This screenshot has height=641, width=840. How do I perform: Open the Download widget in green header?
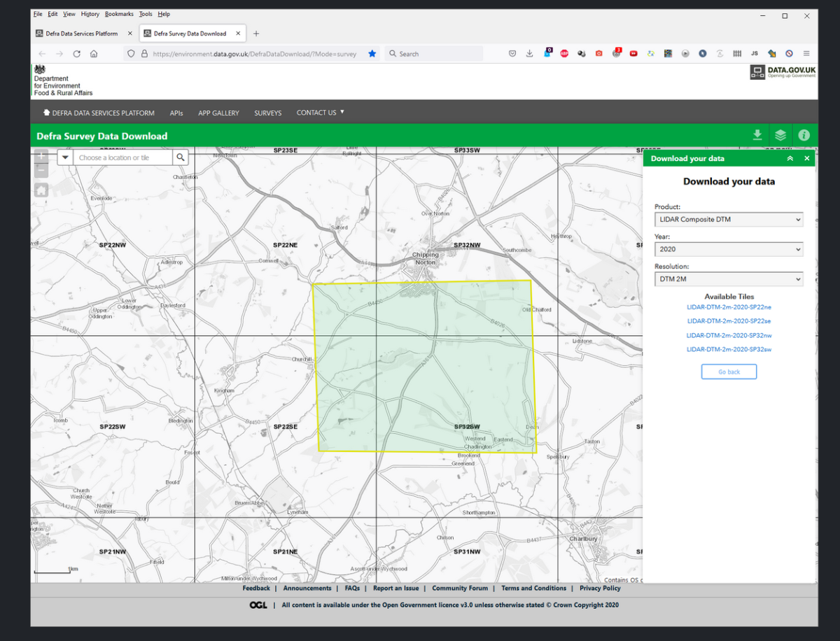click(757, 136)
